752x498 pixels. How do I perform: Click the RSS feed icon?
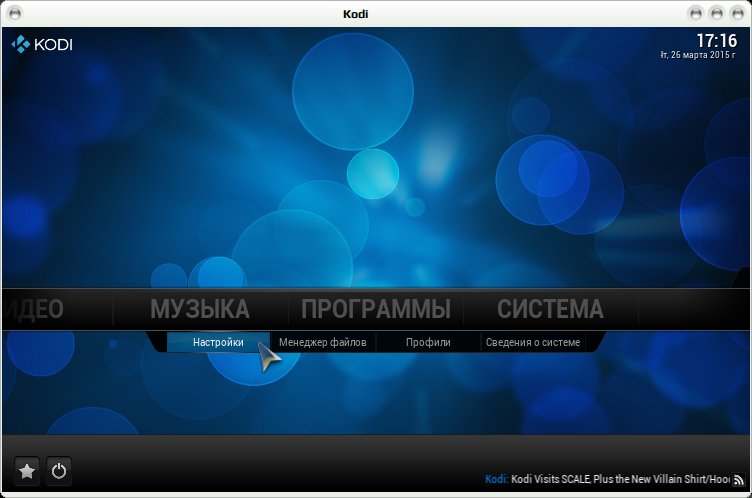point(739,479)
